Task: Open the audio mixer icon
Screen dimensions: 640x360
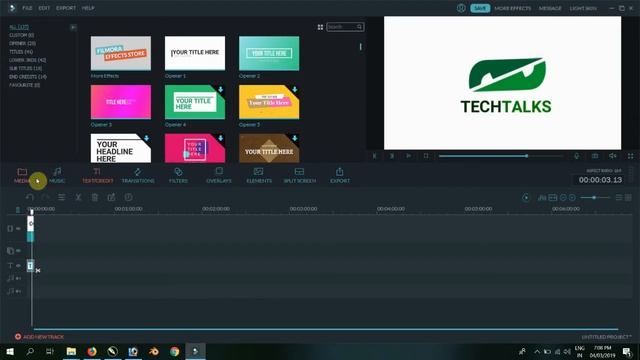Action: [542, 198]
